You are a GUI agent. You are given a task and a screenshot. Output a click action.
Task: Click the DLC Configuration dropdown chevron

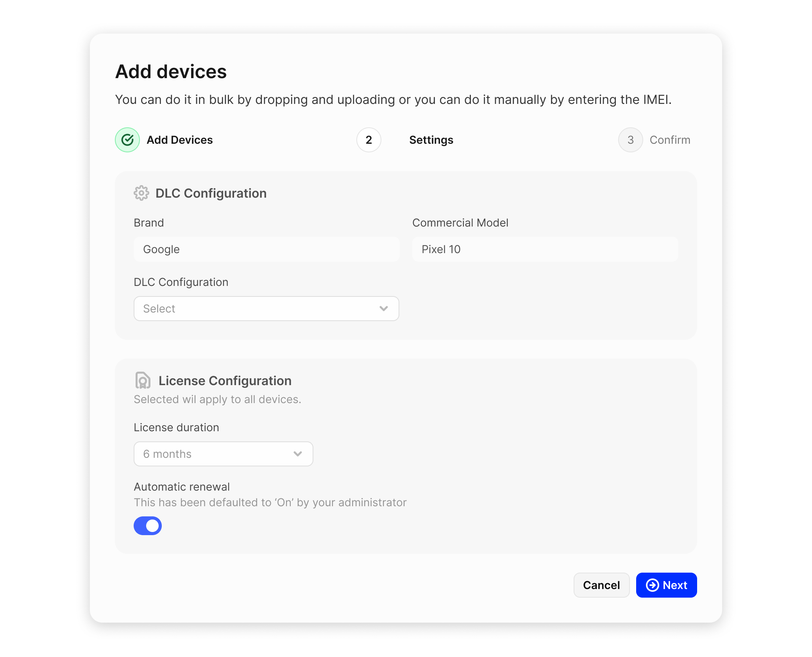tap(384, 309)
